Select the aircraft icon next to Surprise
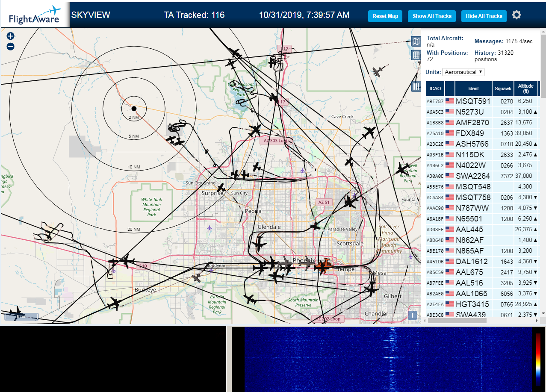Viewport: 546px width, 392px height. [221, 188]
